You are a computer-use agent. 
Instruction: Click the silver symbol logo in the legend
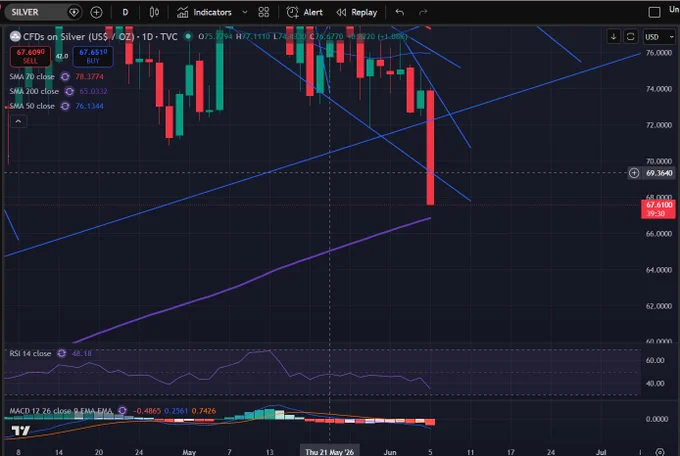[x=15, y=36]
